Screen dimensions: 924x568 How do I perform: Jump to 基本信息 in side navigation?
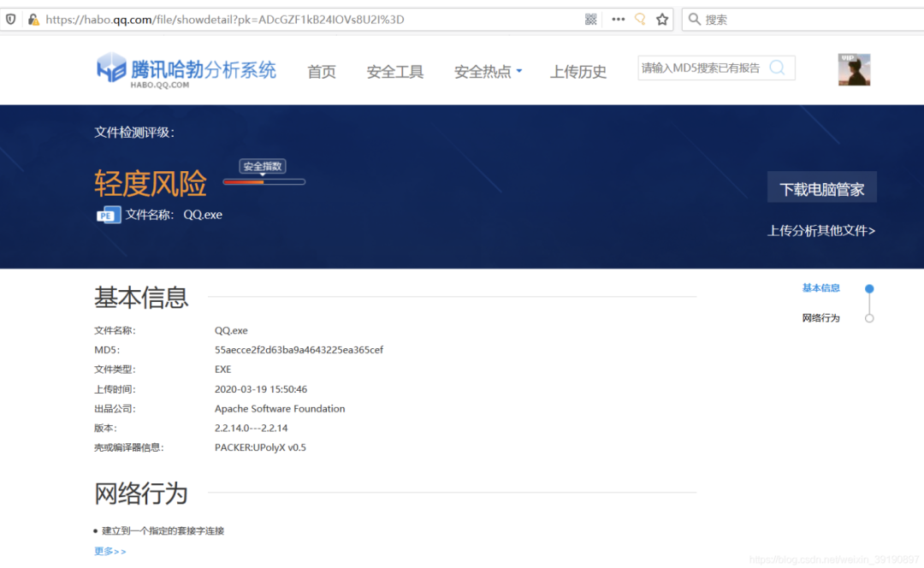[x=820, y=287]
